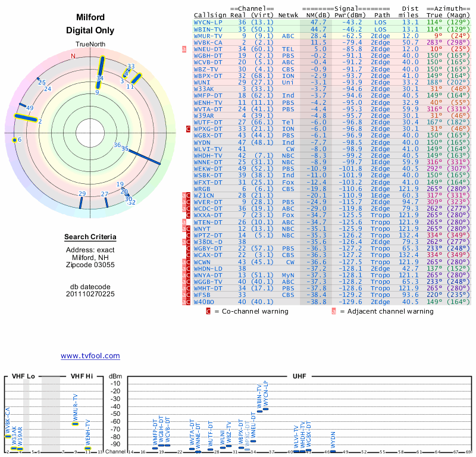Image resolution: width=476 pixels, height=457 pixels.
Task: Click the adjacent channel warning legend icon
Action: click(x=334, y=311)
